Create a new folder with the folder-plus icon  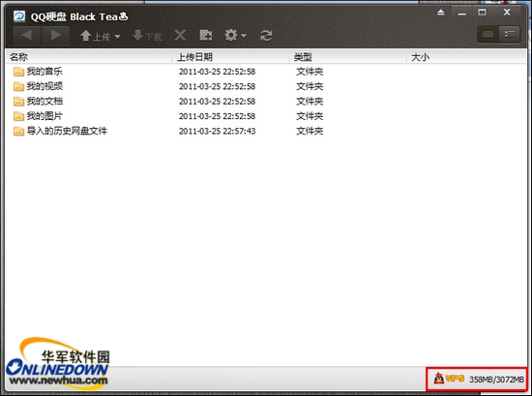tap(206, 35)
